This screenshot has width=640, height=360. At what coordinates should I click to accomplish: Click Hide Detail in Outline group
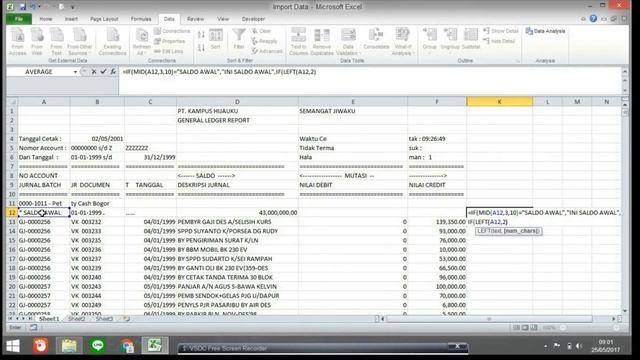[x=499, y=41]
